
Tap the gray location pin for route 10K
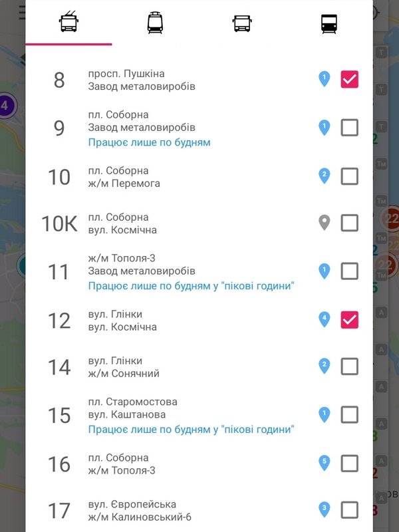(x=325, y=223)
